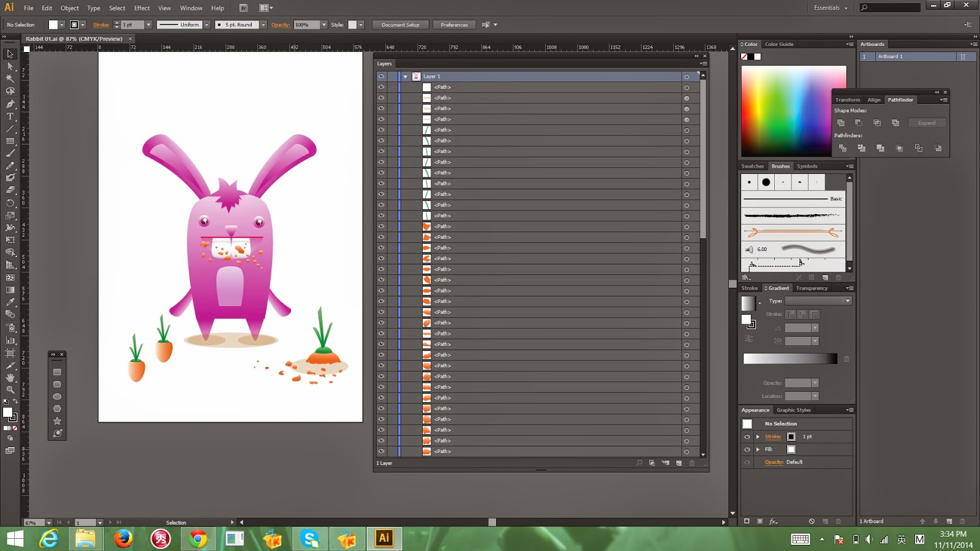Click the Create New Layer icon
Image resolution: width=980 pixels, height=551 pixels.
[679, 463]
